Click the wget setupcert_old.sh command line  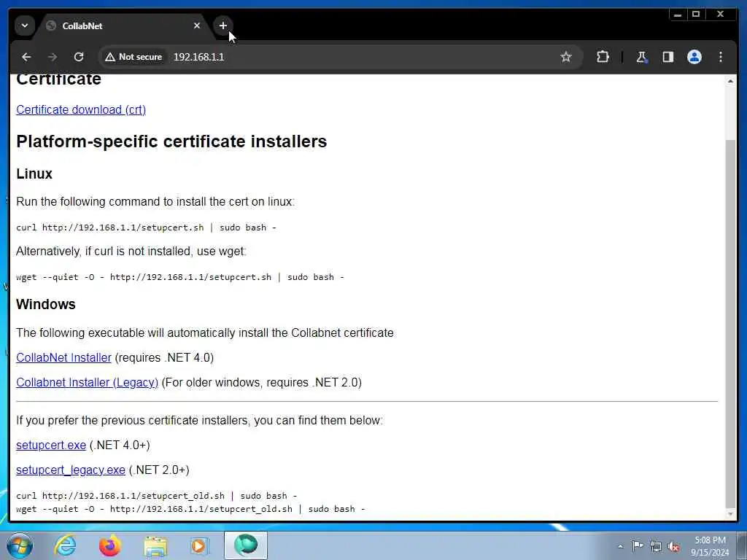tap(190, 509)
